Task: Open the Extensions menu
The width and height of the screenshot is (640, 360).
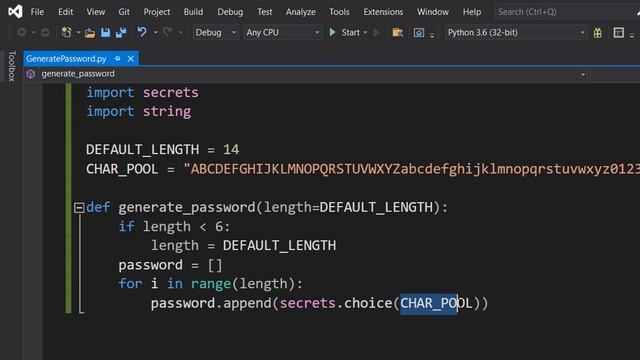Action: [x=383, y=12]
